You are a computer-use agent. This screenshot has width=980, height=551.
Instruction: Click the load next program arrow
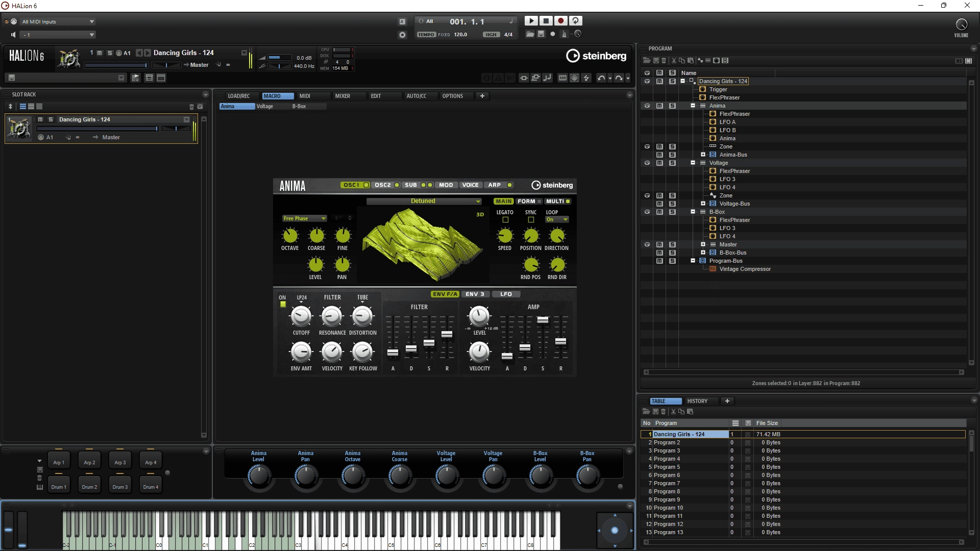pyautogui.click(x=148, y=53)
